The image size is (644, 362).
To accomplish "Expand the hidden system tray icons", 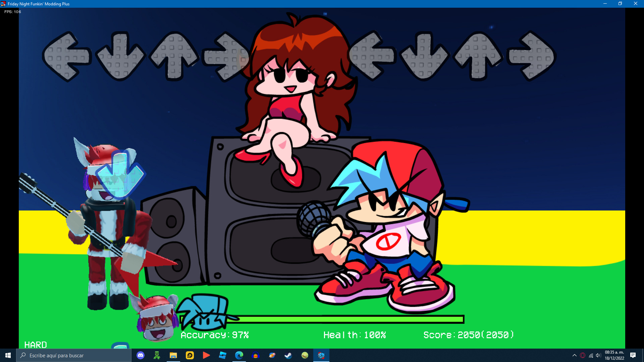I will 574,355.
